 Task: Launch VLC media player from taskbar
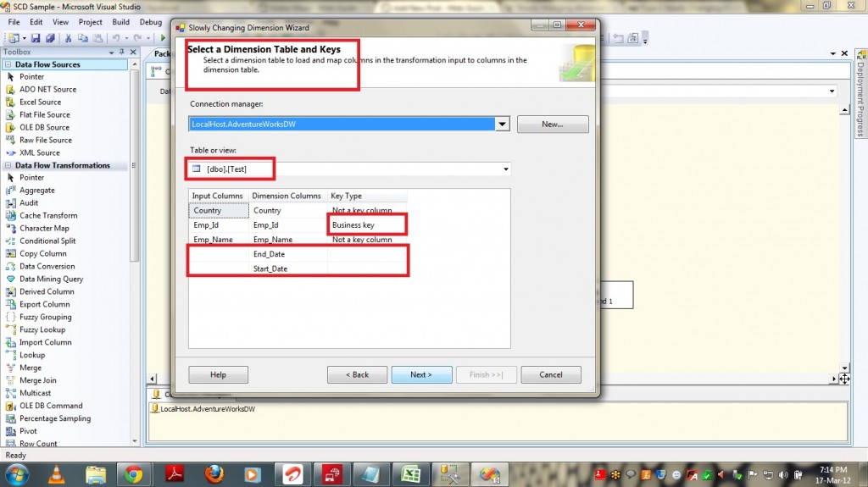click(x=55, y=473)
